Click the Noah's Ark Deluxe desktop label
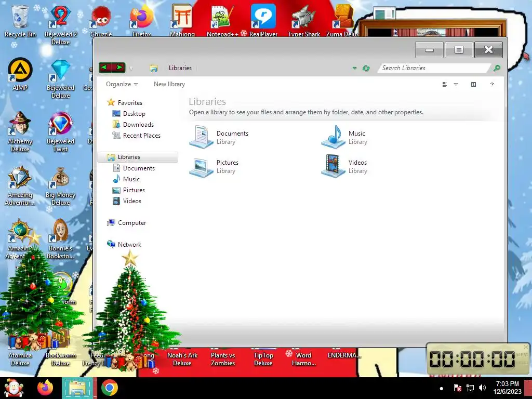 pos(182,359)
